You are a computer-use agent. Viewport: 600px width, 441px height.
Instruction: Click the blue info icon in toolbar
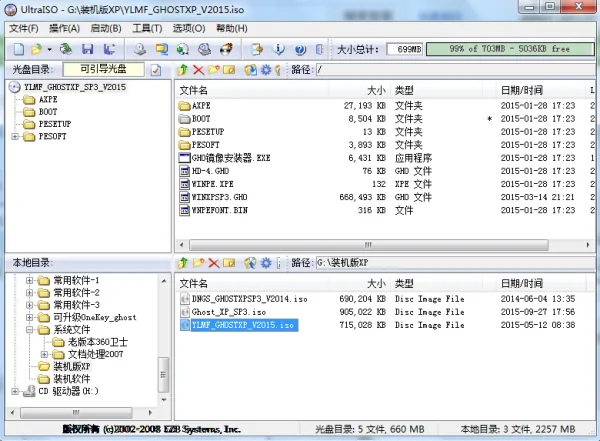[x=279, y=49]
